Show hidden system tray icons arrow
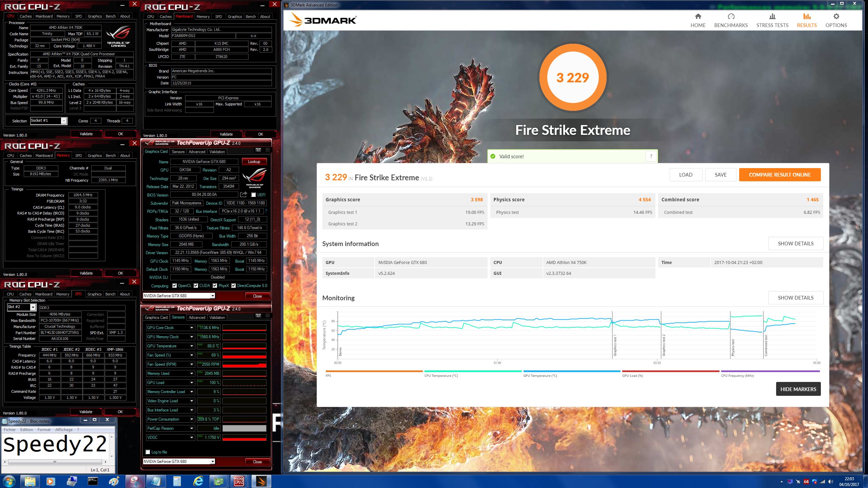The width and height of the screenshot is (868, 488). tap(782, 482)
